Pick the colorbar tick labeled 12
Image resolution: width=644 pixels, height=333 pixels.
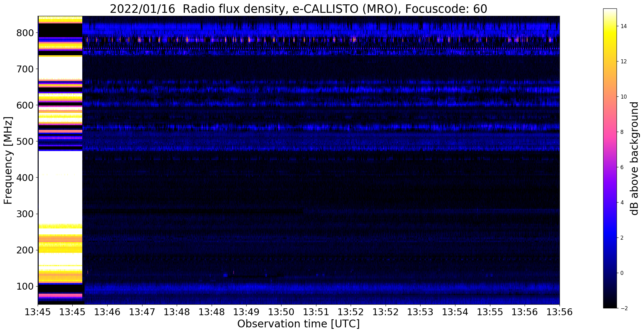pos(624,61)
